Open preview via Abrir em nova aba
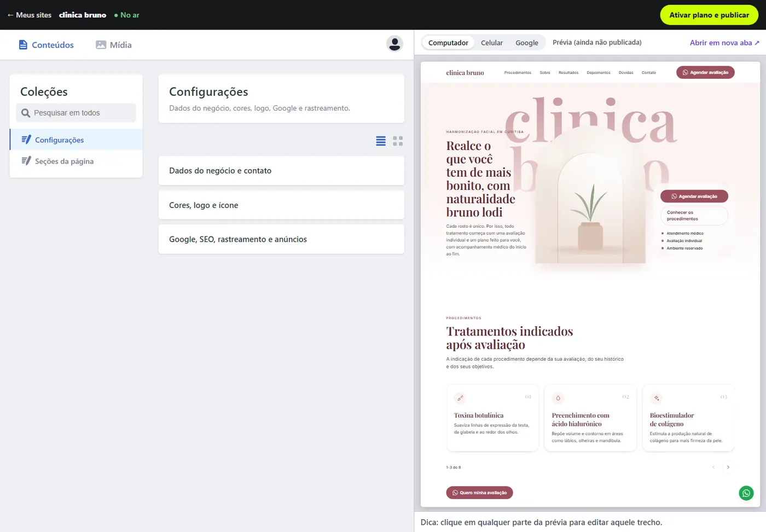 point(724,43)
